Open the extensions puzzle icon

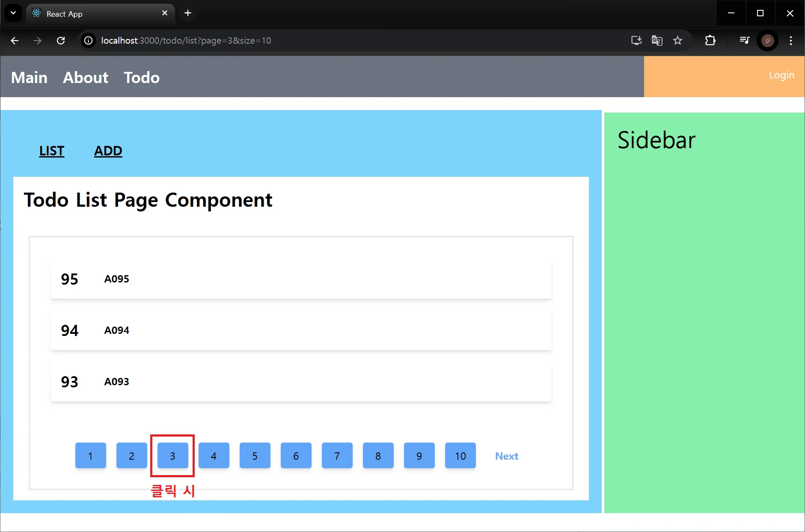(710, 41)
